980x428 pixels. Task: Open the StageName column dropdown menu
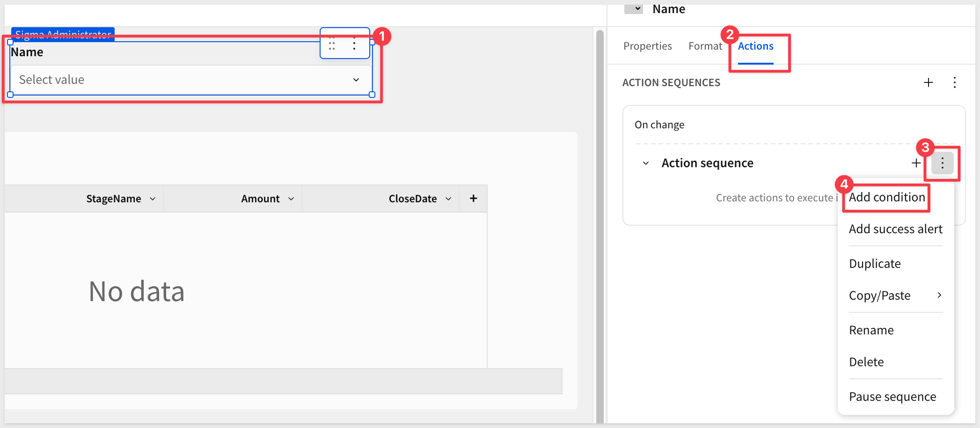click(x=153, y=199)
